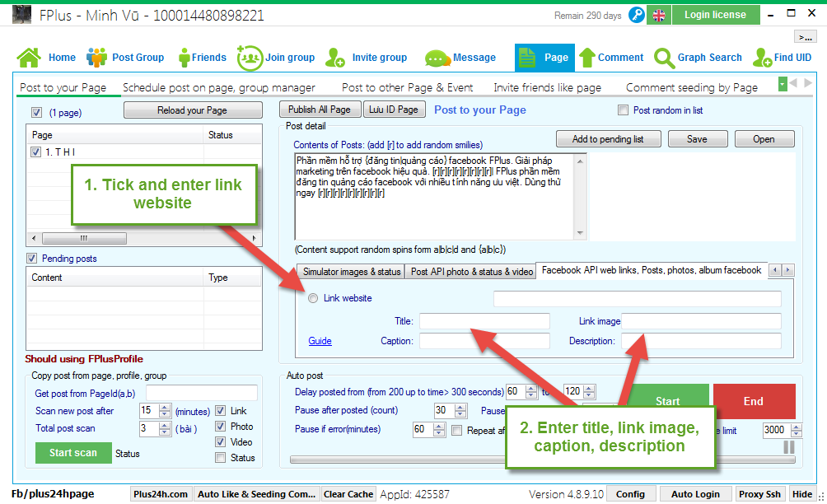Increase Delay posted from value 60
This screenshot has height=504, width=827.
coord(531,389)
